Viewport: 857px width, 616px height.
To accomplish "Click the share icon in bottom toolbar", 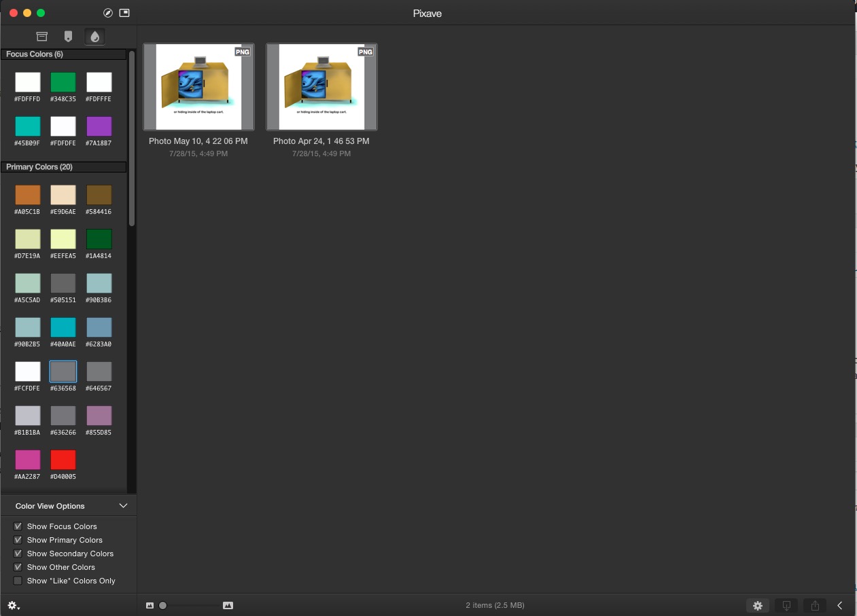I will coord(815,605).
